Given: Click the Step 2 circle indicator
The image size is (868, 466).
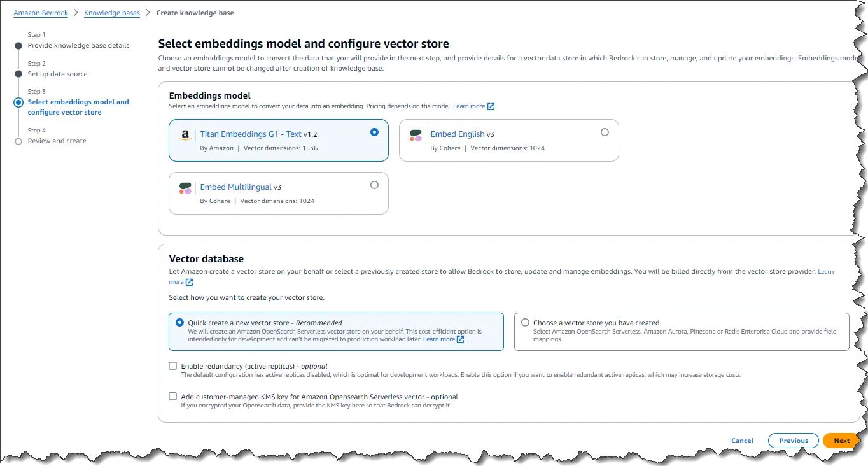Looking at the screenshot, I should 18,74.
